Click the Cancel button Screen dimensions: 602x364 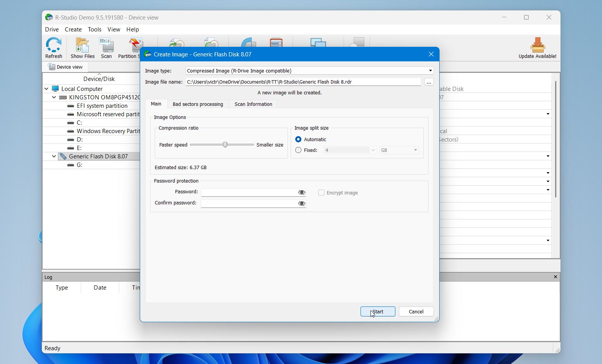click(416, 311)
